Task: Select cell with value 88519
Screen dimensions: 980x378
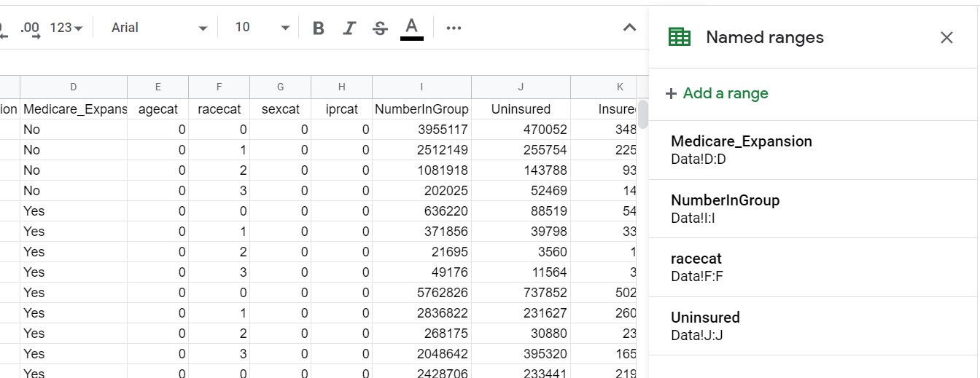Action: coord(521,211)
